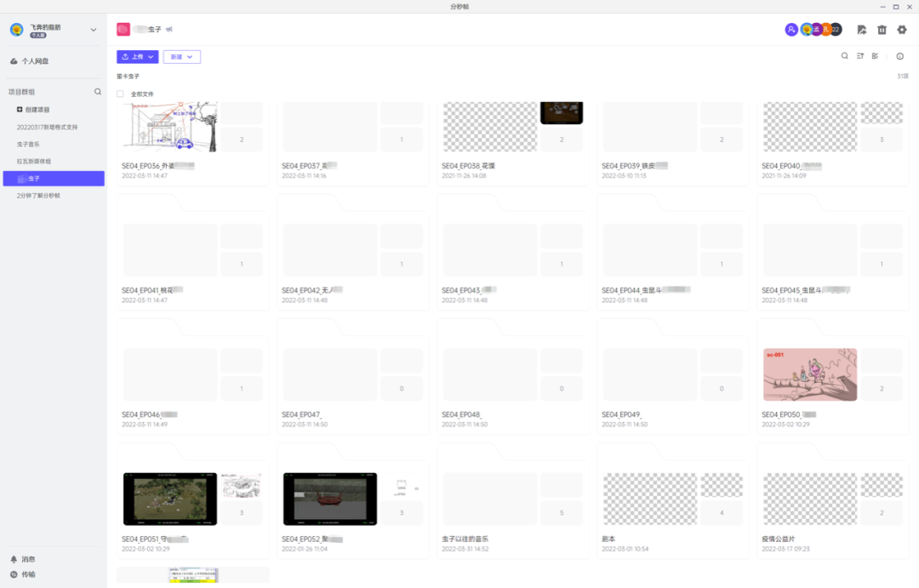Click the pink project icon in header
Viewport: 919px width, 588px height.
pyautogui.click(x=123, y=29)
